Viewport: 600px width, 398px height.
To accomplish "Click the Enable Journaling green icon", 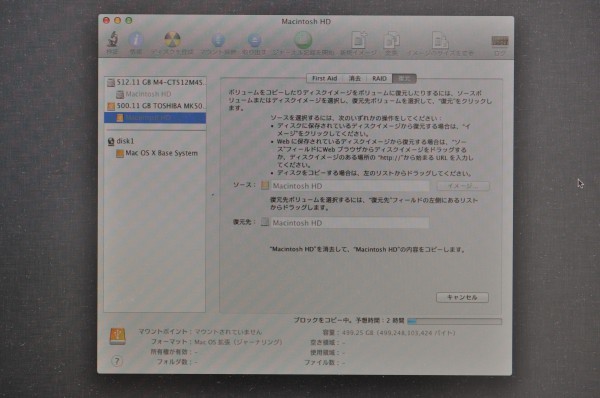I will 303,40.
